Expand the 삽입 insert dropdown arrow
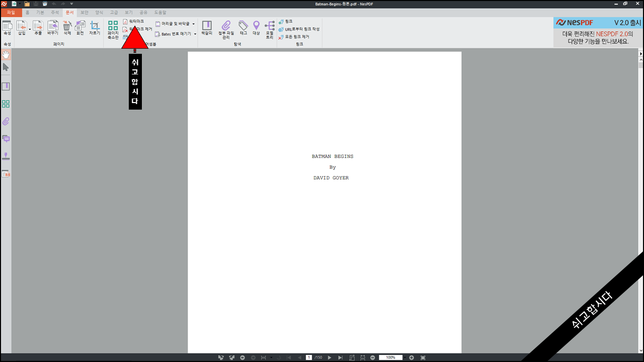 pos(30,30)
